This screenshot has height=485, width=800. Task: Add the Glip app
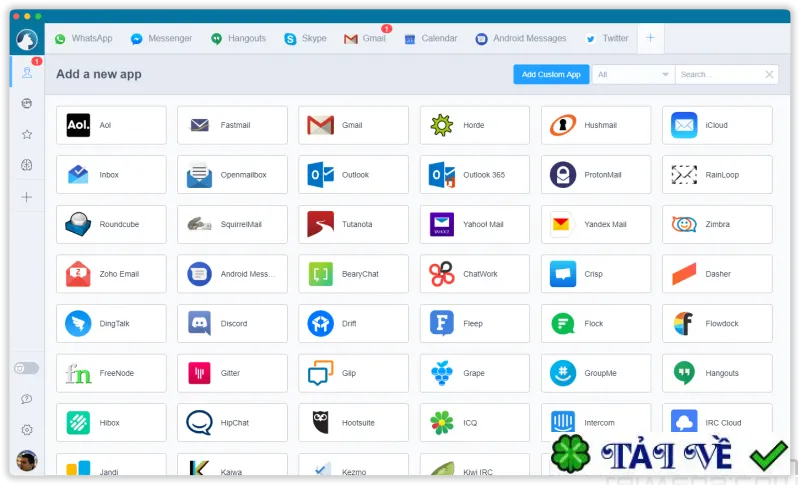(x=354, y=373)
